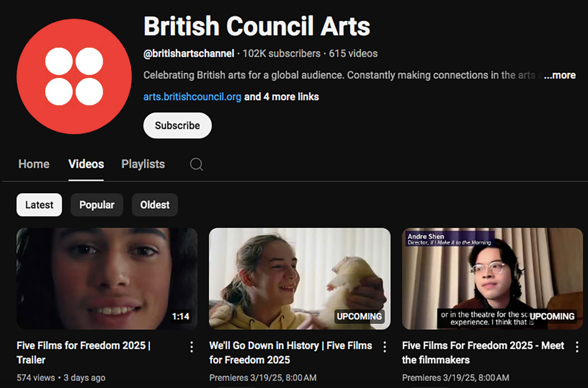Click the 1:14 duration badge on Trailer thumbnail
The height and width of the screenshot is (388, 588).
(180, 316)
